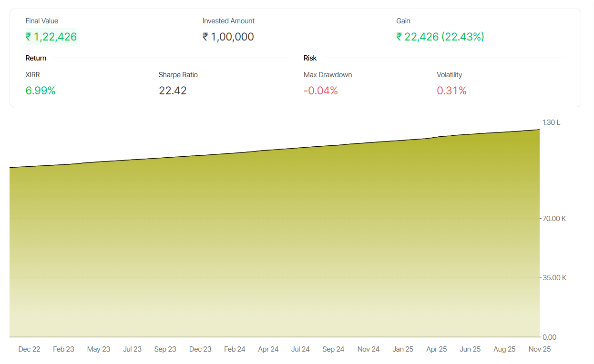The width and height of the screenshot is (594, 364).
Task: Click the Nov 25 x-axis date label
Action: [539, 349]
